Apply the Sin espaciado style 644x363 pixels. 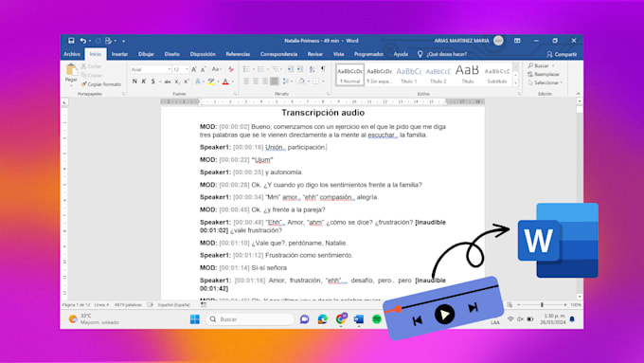pyautogui.click(x=379, y=75)
